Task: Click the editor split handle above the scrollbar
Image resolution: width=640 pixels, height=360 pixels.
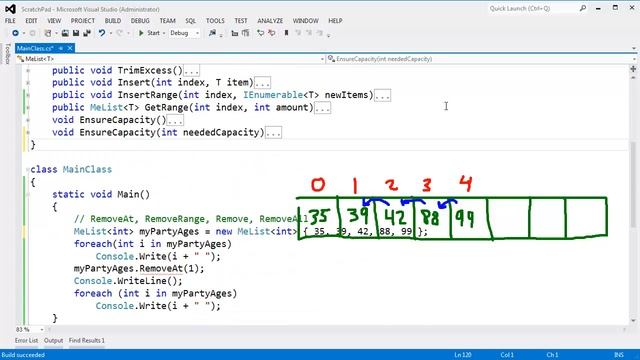Action: coord(633,69)
